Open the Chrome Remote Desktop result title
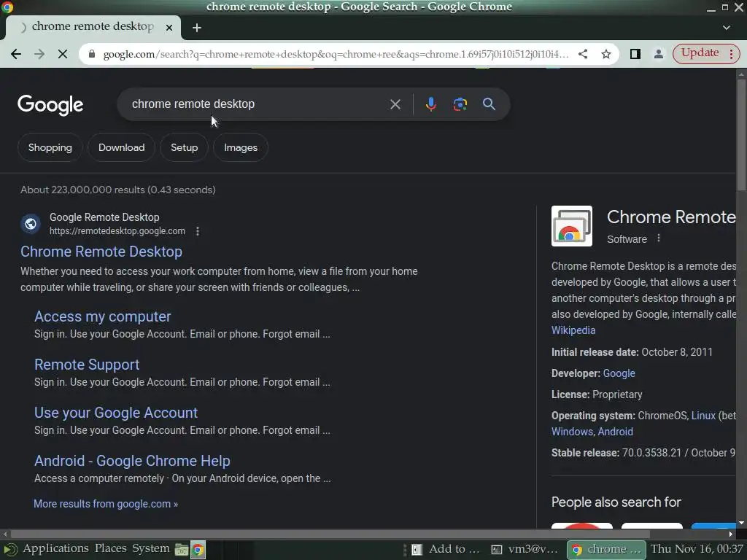747x560 pixels. click(101, 252)
